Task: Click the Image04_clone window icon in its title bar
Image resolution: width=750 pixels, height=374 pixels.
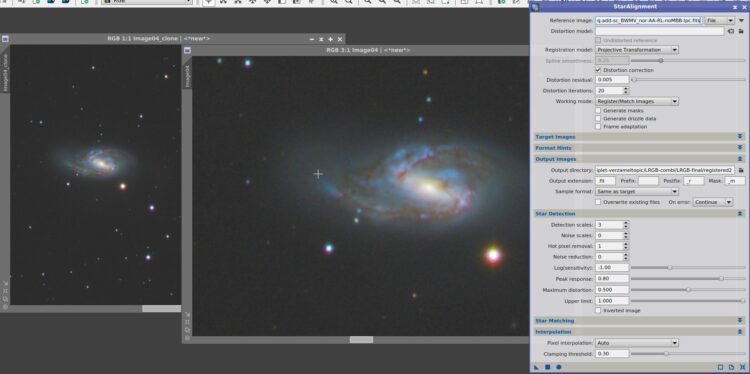Action: [x=5, y=39]
